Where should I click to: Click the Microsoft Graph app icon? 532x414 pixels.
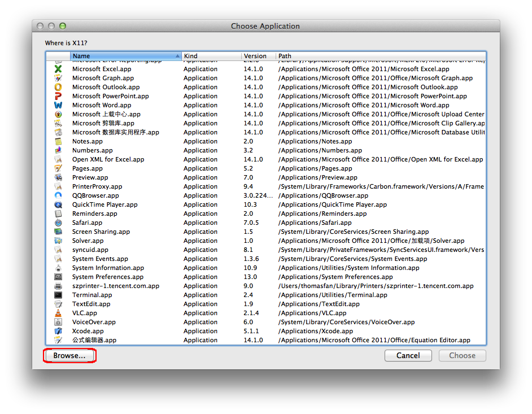click(58, 78)
